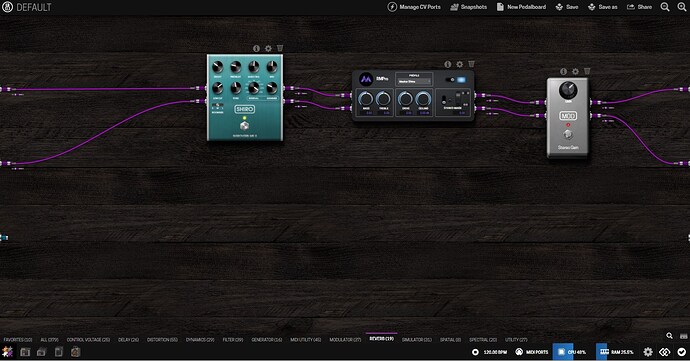Click Save as in the top bar
Viewport: 690px width, 361px height.
[603, 7]
